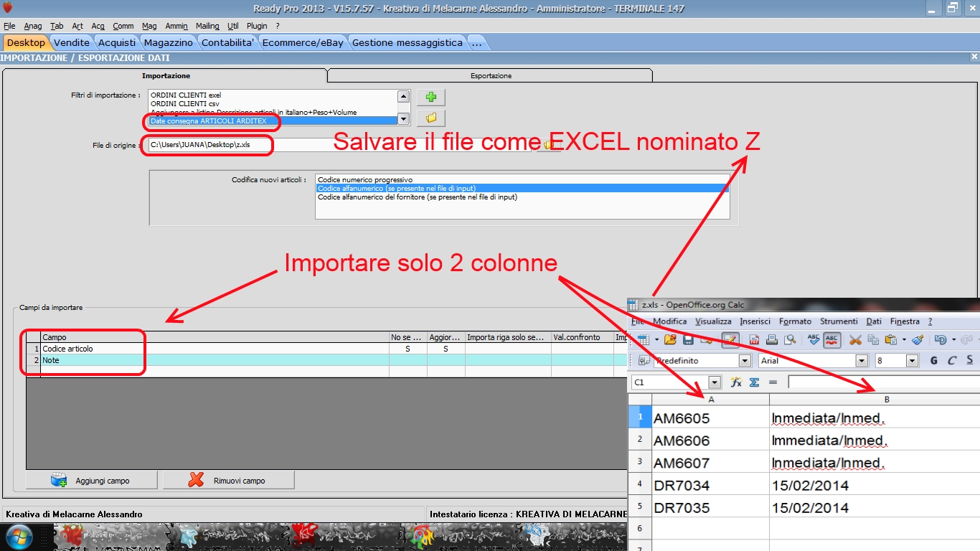Click New spreadsheet icon in Calc toolbar
The width and height of the screenshot is (980, 551).
[644, 339]
